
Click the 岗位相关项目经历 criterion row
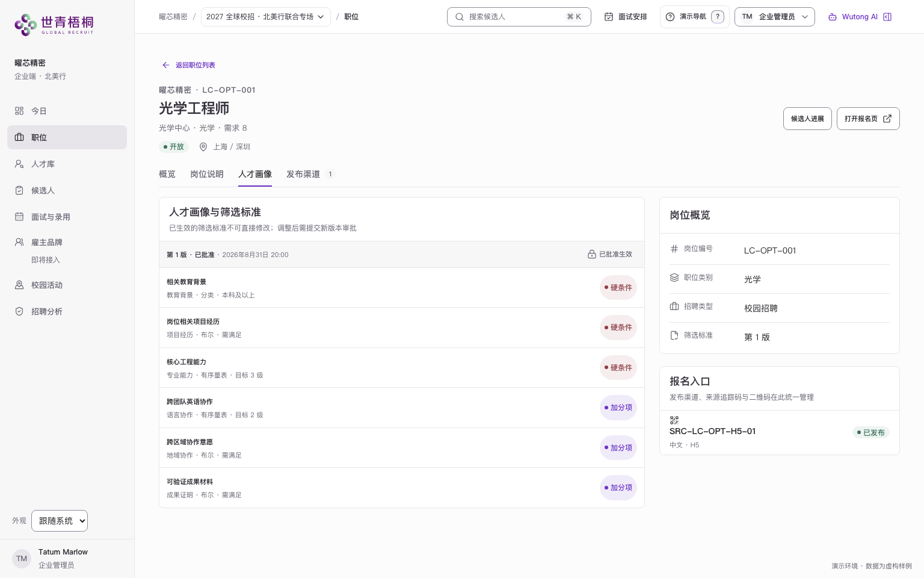click(x=402, y=328)
